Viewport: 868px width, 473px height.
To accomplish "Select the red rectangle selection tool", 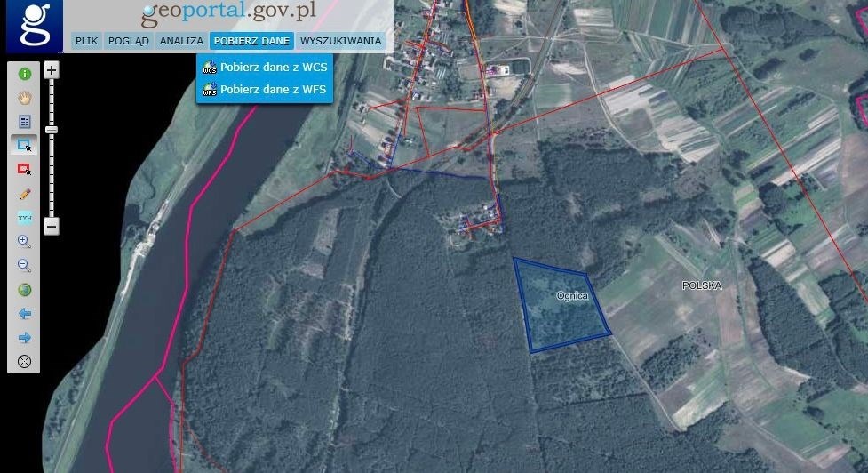I will click(x=24, y=169).
